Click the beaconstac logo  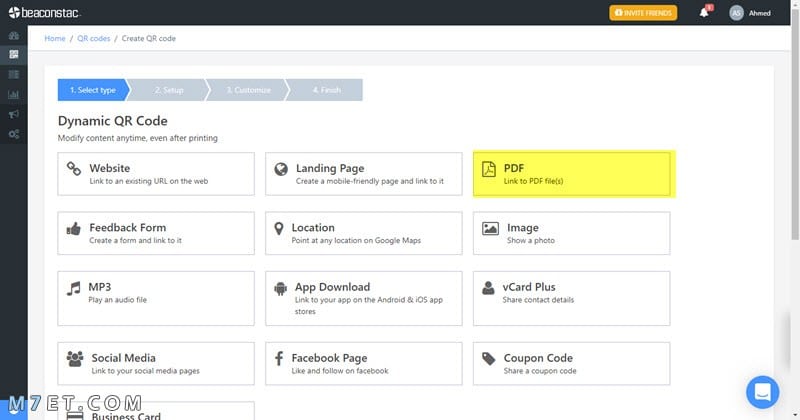click(44, 13)
